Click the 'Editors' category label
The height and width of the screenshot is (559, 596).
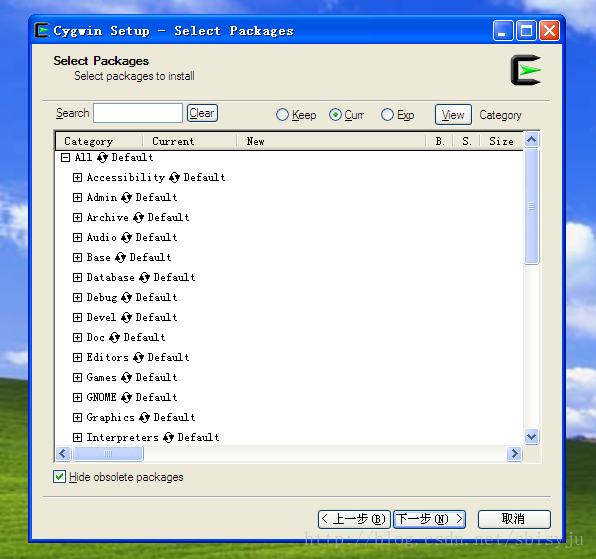coord(107,358)
